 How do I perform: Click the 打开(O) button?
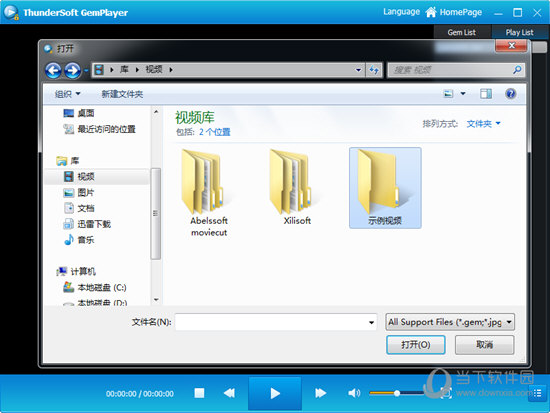[416, 345]
